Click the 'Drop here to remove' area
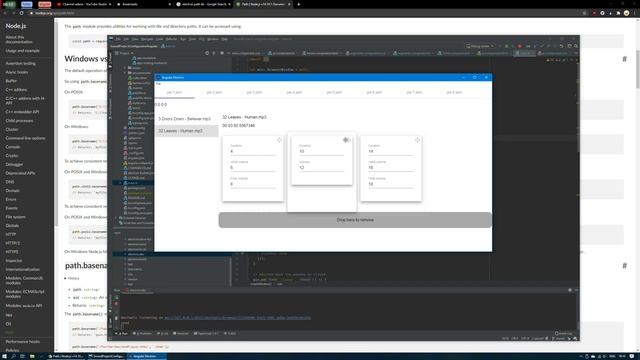 tap(355, 220)
